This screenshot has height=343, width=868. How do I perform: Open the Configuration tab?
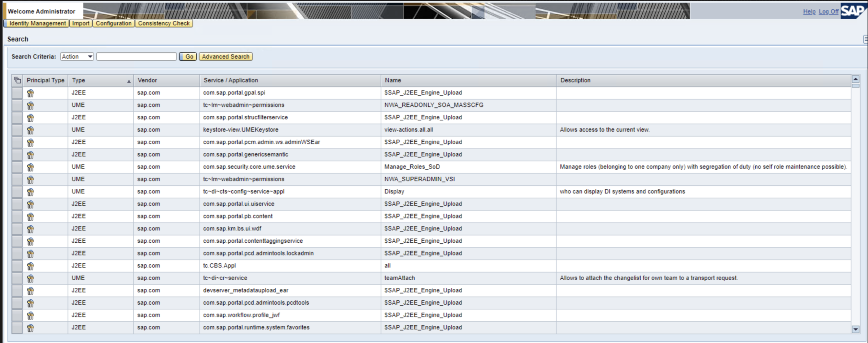tap(114, 23)
